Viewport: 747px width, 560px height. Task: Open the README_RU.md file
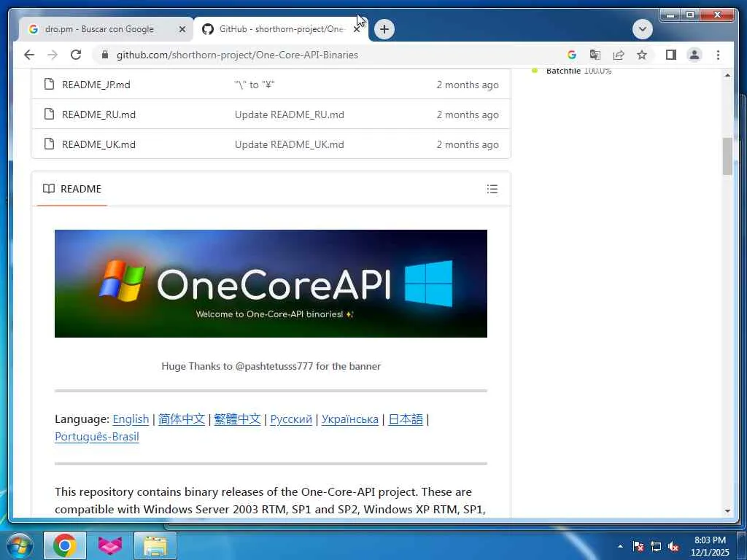click(98, 114)
